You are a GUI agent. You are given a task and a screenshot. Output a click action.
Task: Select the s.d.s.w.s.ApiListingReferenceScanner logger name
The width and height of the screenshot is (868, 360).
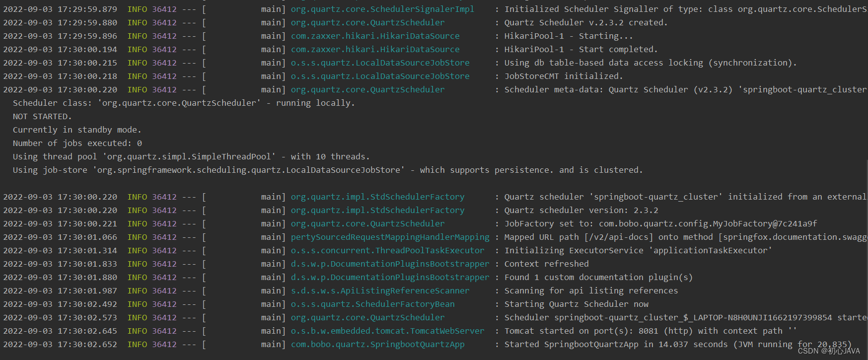(x=380, y=291)
